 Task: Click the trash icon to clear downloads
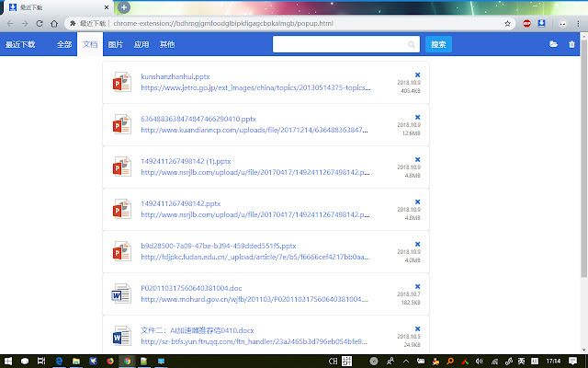pos(572,43)
